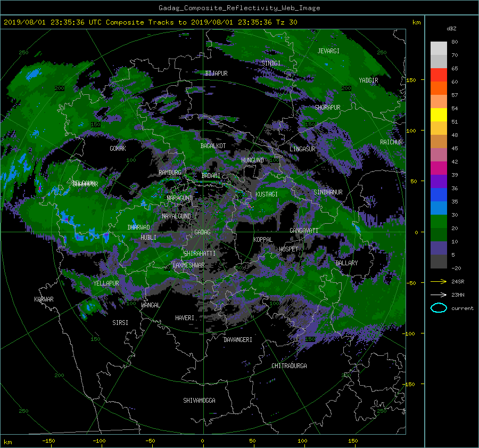
Task: Select the DAVANGERI label
Action: (238, 340)
